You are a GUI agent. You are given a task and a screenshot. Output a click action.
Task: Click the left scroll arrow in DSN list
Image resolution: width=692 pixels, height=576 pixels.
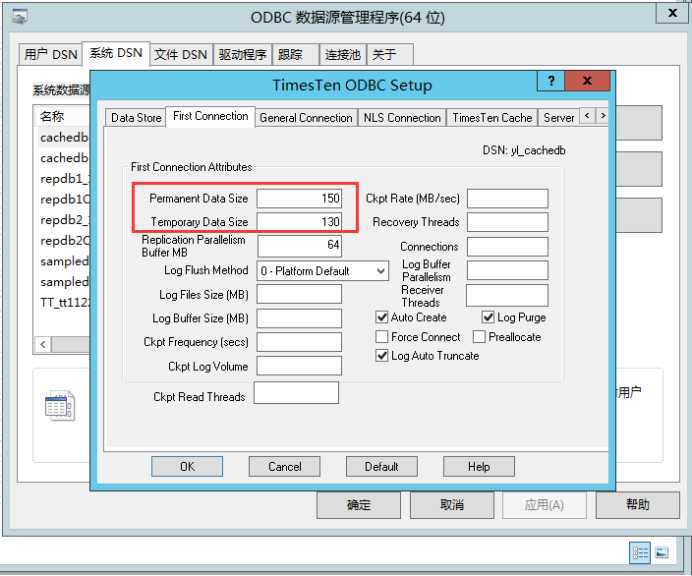43,344
